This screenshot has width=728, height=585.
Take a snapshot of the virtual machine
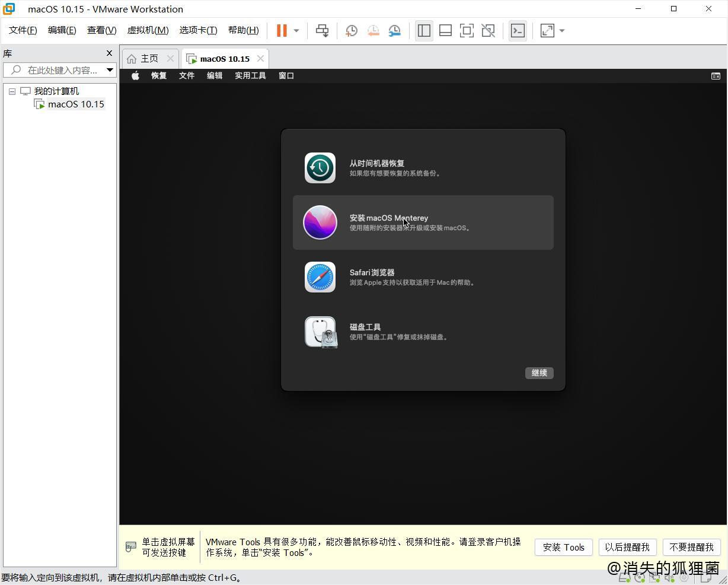352,30
